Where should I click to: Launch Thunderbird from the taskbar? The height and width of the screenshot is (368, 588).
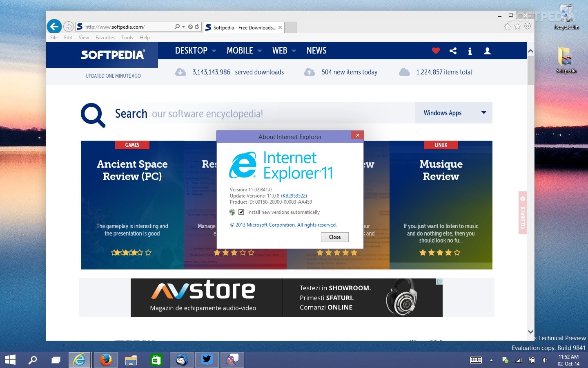tap(181, 360)
